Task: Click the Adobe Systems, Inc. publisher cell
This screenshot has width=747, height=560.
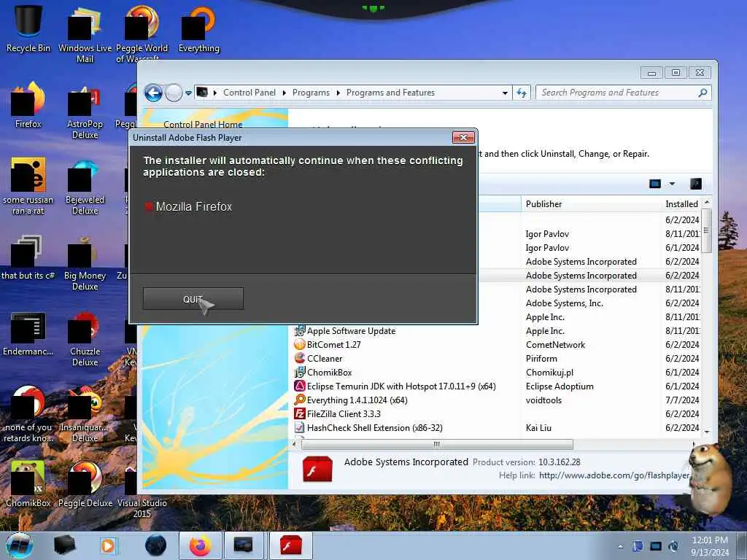Action: 564,303
